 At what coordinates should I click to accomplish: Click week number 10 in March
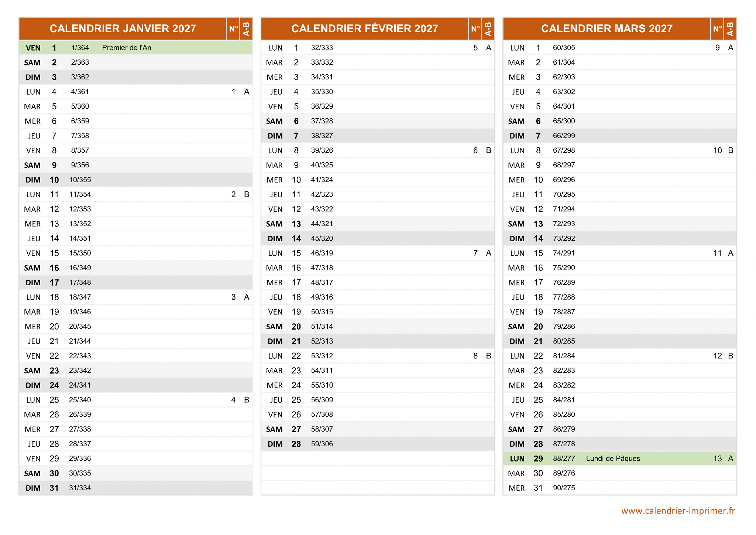(x=717, y=150)
